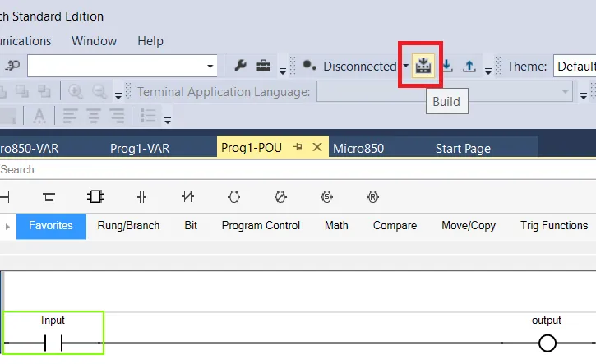Click the instruction Search field
596x364 pixels.
click(298, 169)
